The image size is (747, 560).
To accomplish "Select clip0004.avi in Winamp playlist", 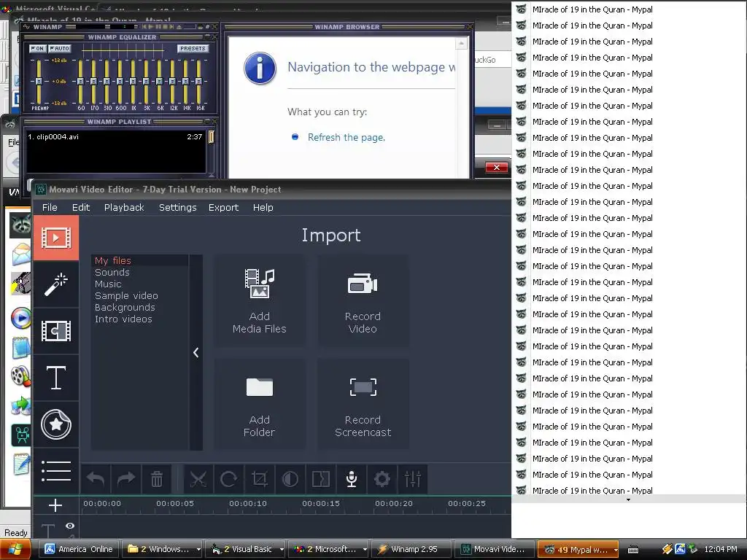I will pos(116,136).
